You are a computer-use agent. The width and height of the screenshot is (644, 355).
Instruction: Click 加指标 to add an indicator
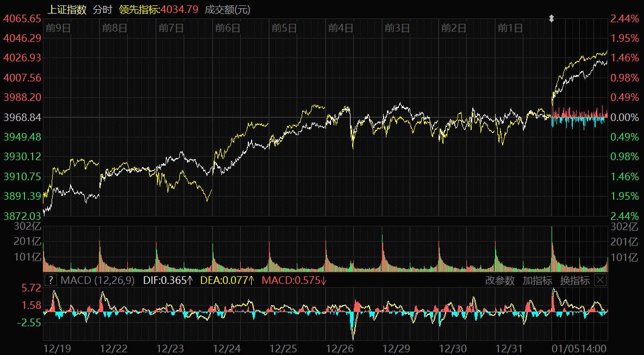(x=537, y=281)
